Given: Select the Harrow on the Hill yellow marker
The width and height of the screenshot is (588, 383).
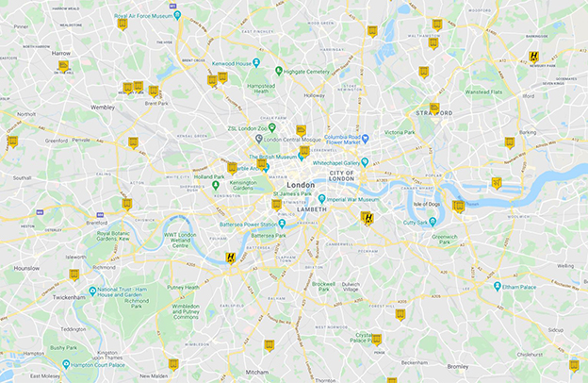Looking at the screenshot, I should [x=63, y=66].
